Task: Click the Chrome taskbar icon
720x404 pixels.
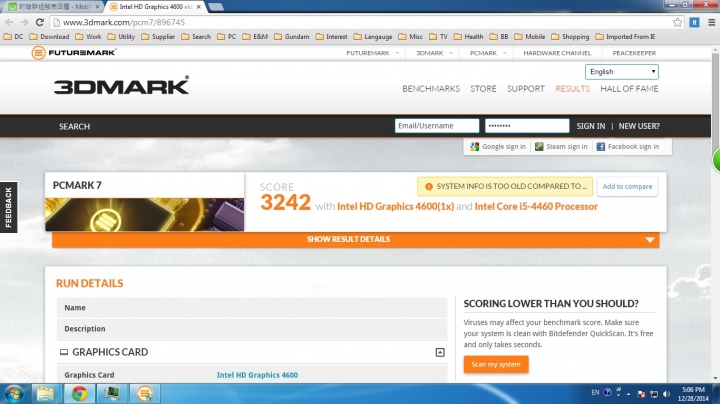Action: pos(79,394)
